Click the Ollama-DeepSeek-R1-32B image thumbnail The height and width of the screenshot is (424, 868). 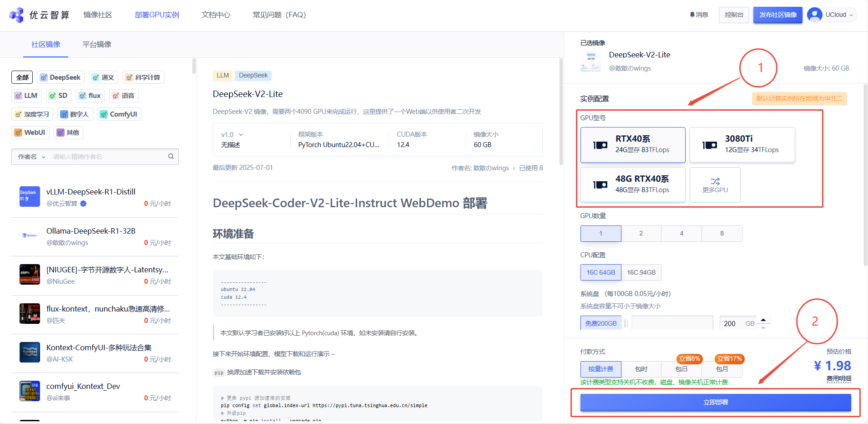(30, 235)
